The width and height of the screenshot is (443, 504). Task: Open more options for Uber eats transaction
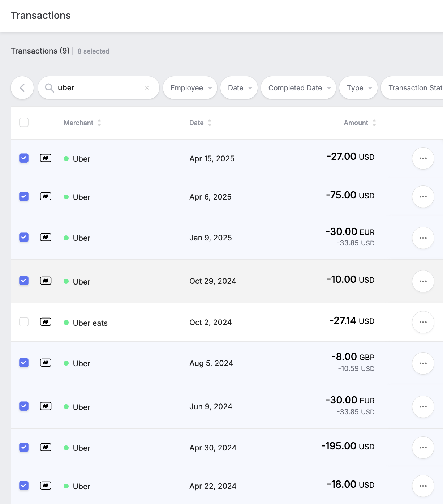pyautogui.click(x=423, y=322)
